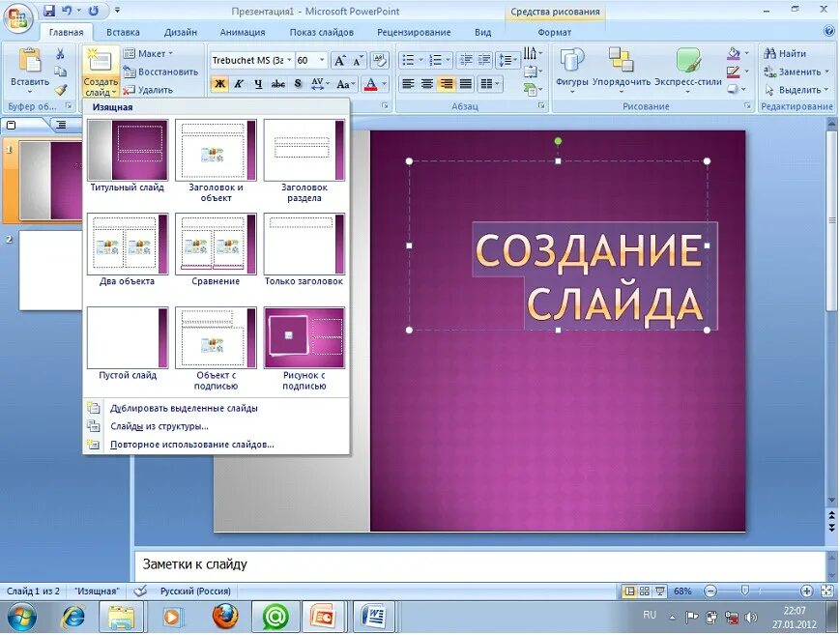Viewport: 840px width, 635px height.
Task: Click text direction icon
Action: [533, 53]
